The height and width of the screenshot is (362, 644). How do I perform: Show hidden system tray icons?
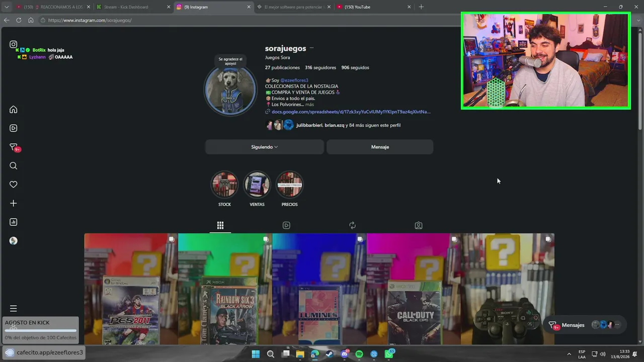pos(569,354)
